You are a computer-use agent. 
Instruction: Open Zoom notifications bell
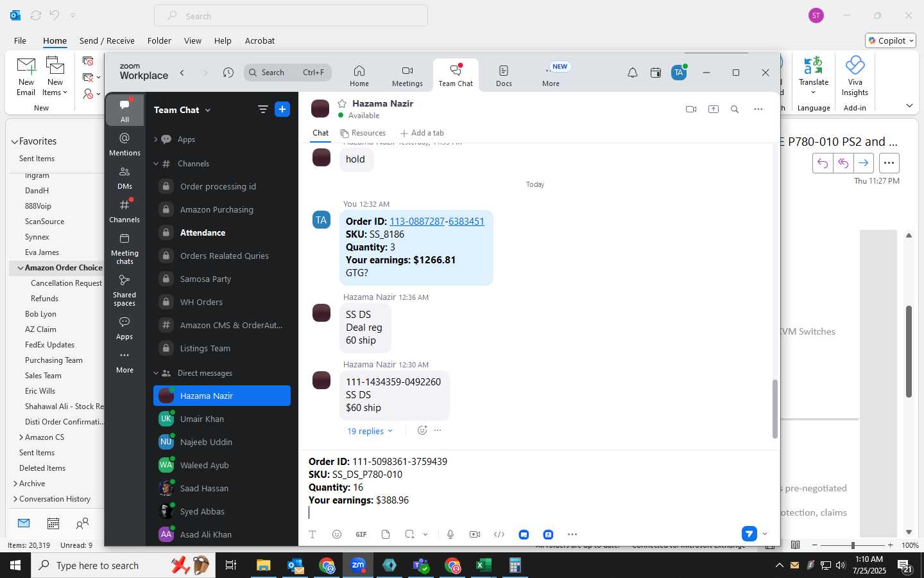633,73
